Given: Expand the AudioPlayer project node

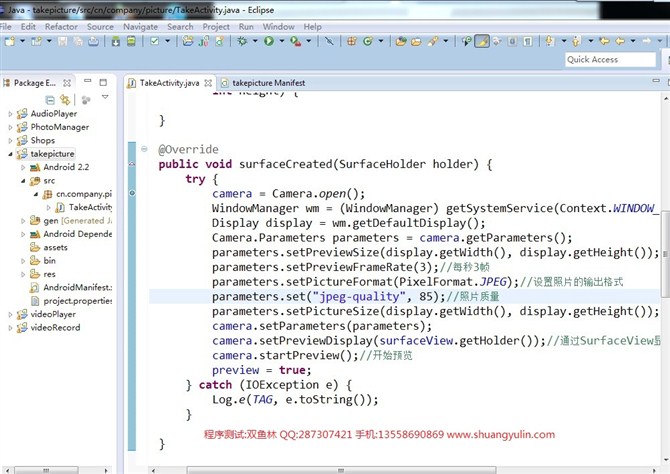Looking at the screenshot, I should pyautogui.click(x=10, y=114).
